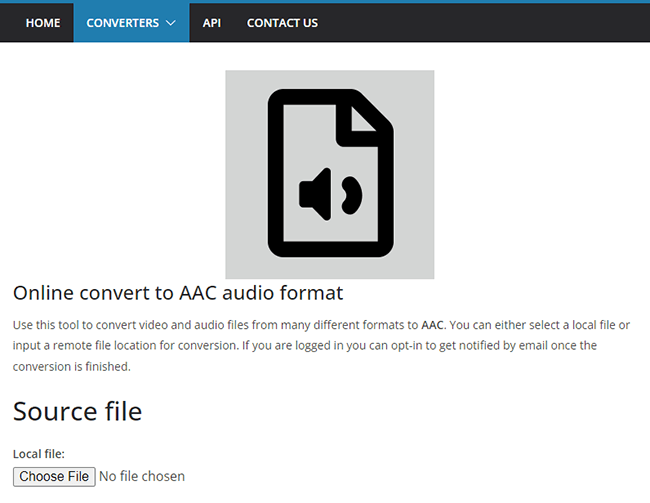The width and height of the screenshot is (650, 503).
Task: Open the API page from the navbar
Action: (x=211, y=23)
